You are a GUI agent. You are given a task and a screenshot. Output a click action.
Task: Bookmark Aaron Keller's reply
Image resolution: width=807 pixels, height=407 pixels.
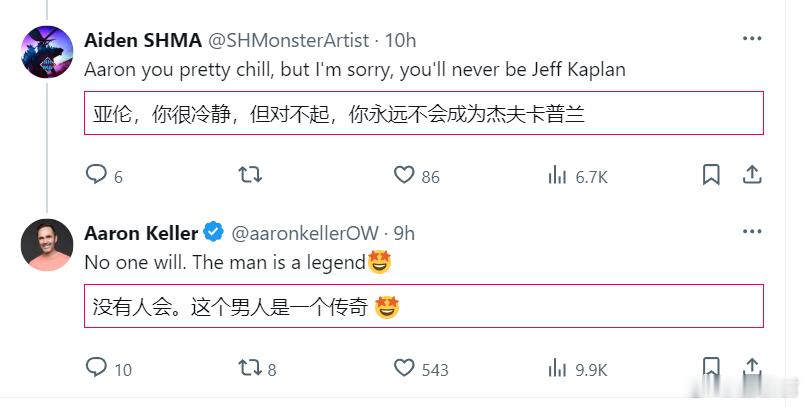711,368
